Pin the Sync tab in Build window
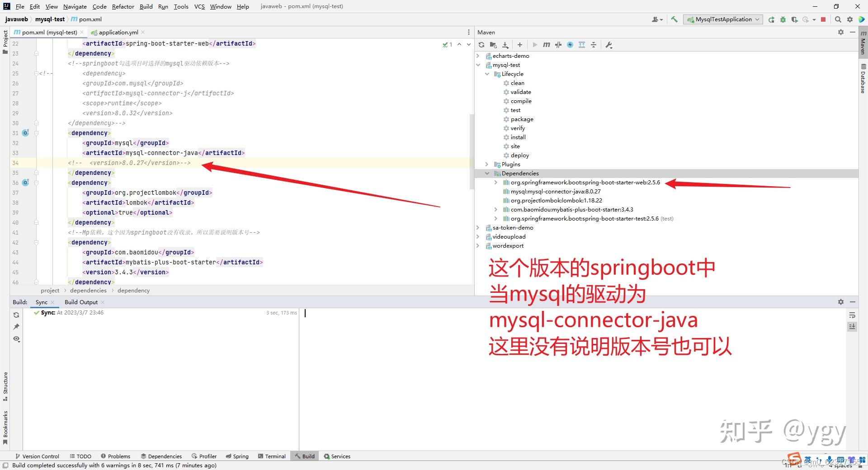 point(16,327)
